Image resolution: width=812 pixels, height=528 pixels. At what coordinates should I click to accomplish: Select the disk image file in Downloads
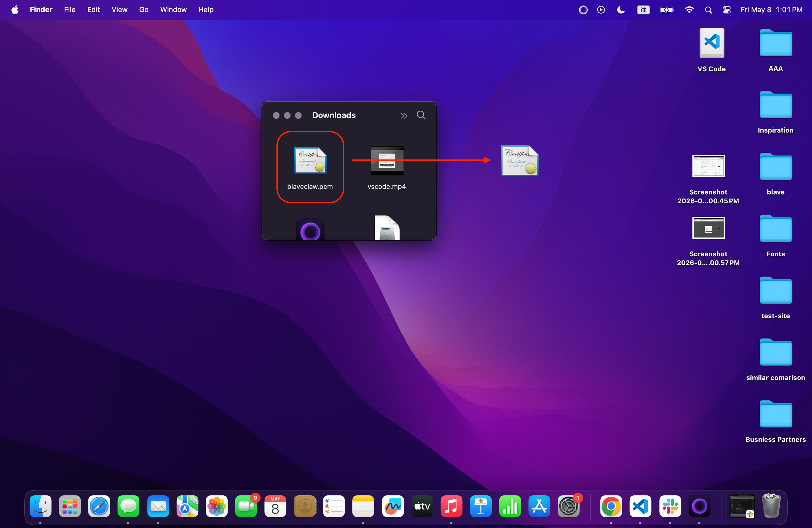[387, 228]
